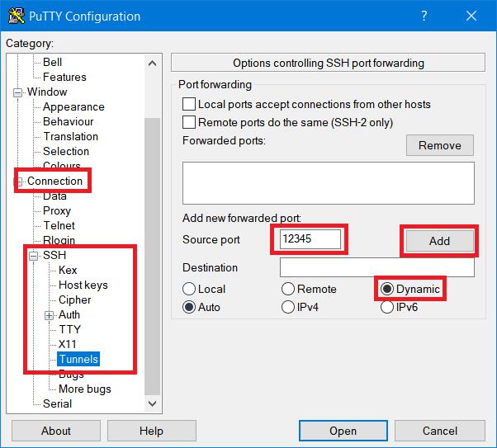Click the Forwarded ports list box

coord(329,183)
